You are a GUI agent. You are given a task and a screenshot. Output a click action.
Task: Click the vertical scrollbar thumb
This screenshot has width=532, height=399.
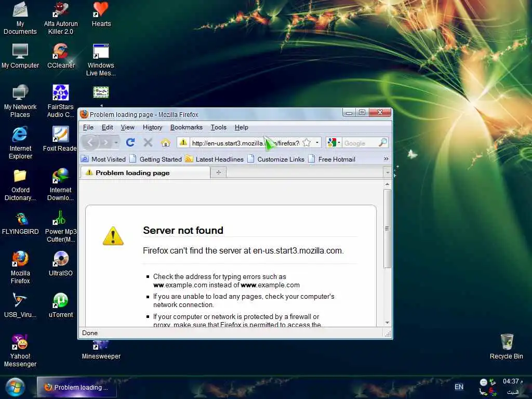(x=387, y=229)
